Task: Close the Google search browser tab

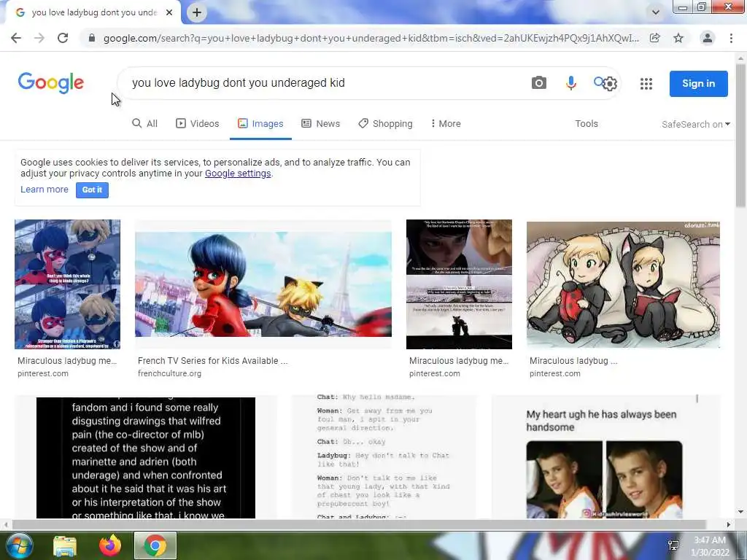Action: click(x=169, y=12)
